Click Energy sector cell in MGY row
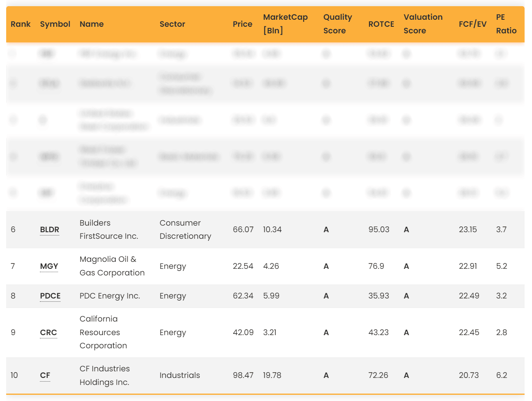 [x=172, y=266]
